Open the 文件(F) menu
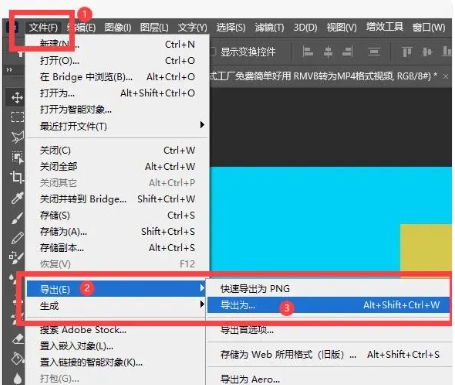 coord(43,27)
